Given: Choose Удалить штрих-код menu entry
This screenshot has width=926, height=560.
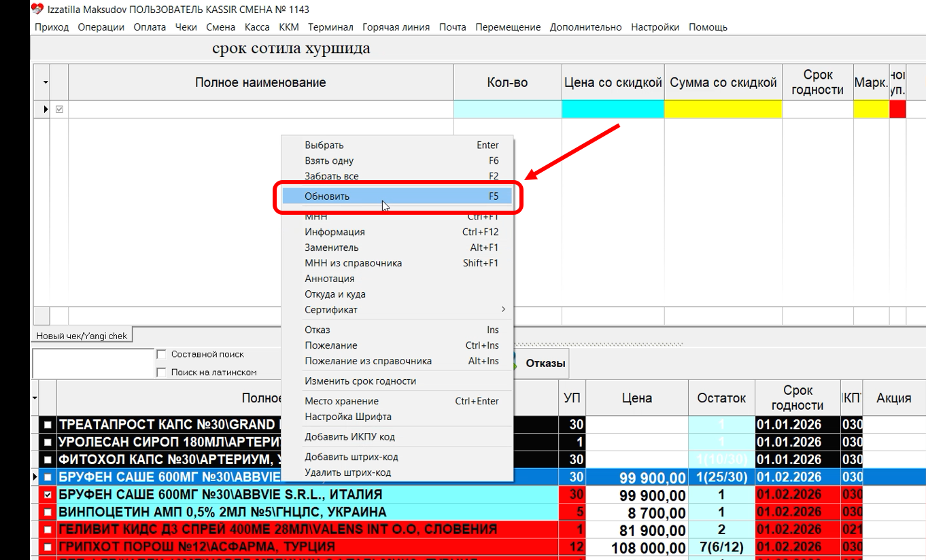Looking at the screenshot, I should tap(397, 472).
